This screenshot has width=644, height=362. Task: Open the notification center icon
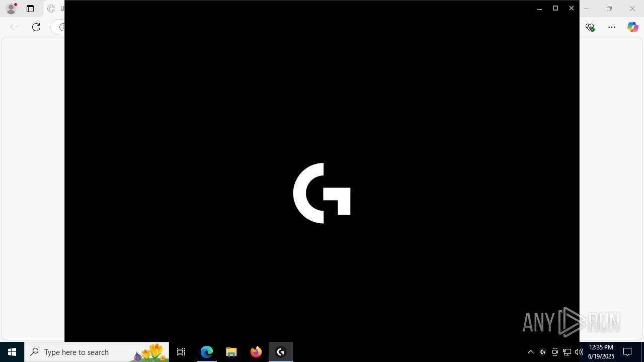[627, 352]
